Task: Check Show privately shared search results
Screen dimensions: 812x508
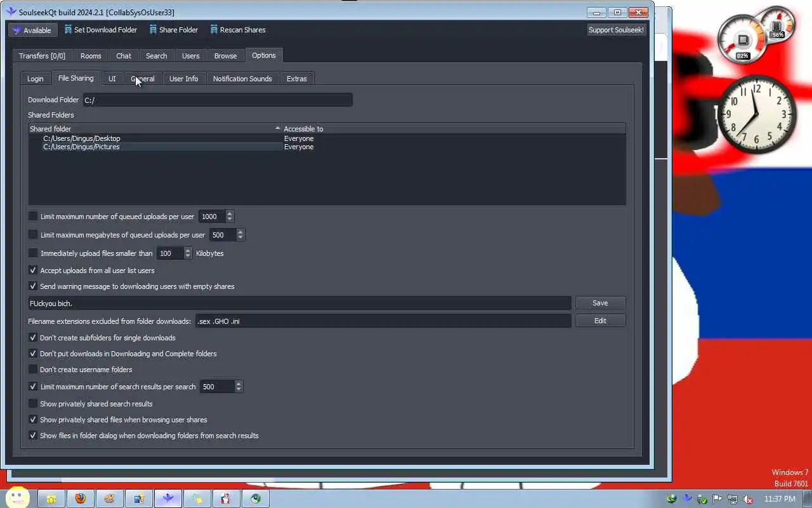Action: coord(33,404)
